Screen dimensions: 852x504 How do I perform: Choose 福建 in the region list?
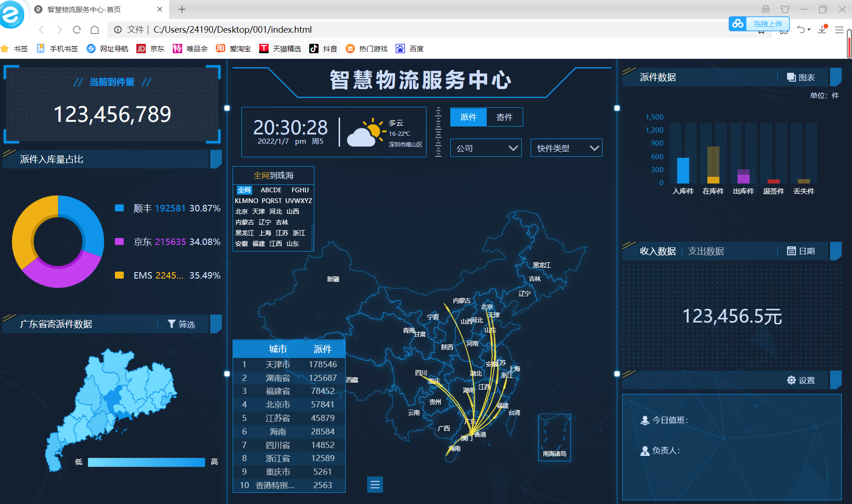tap(259, 244)
